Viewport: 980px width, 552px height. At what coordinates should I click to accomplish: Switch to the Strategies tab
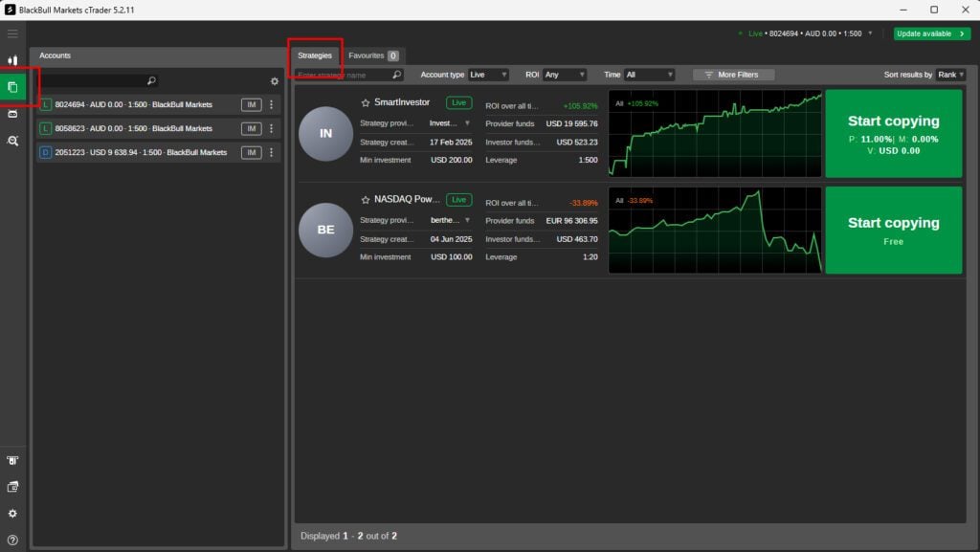click(x=314, y=55)
